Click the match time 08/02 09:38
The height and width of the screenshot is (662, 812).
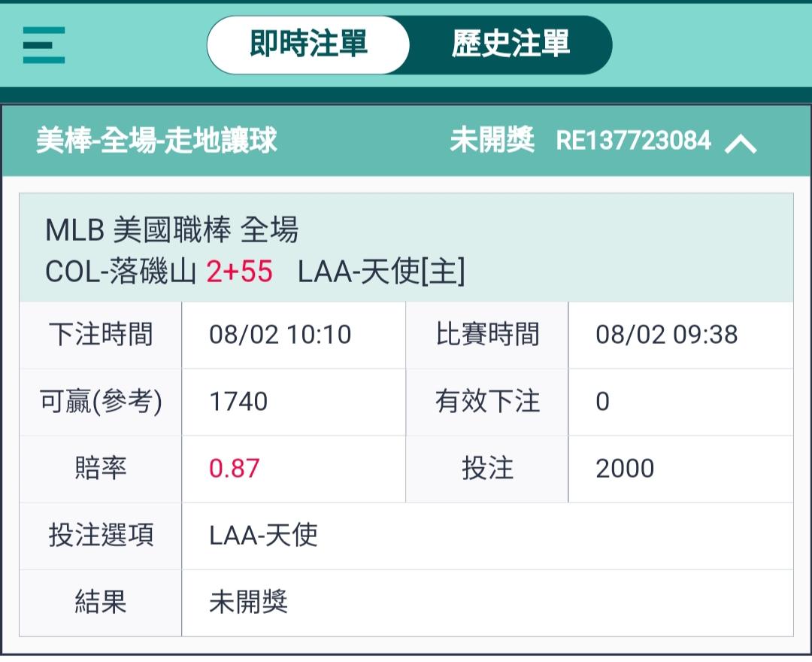[666, 335]
